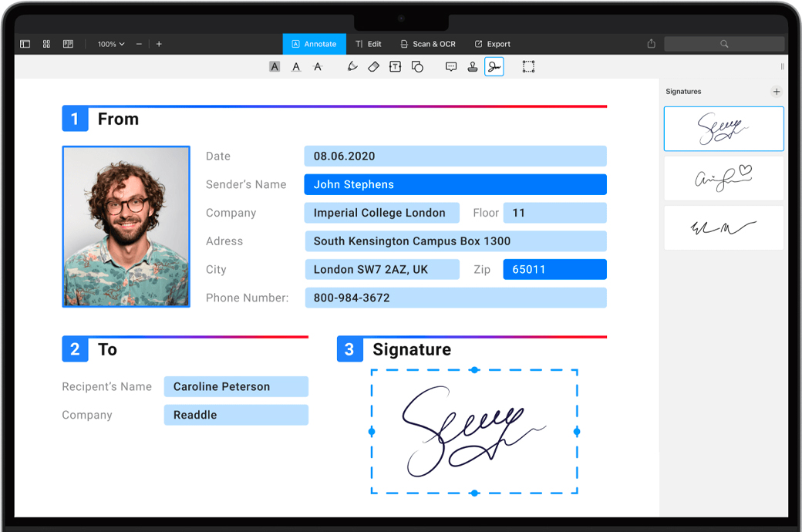Select the stamp tool

(473, 67)
